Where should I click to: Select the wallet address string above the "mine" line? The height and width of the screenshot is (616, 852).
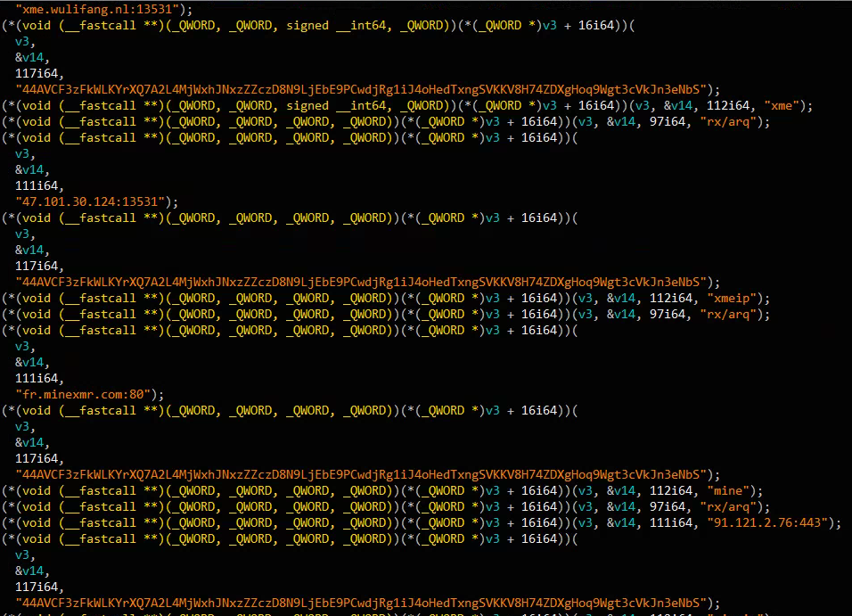pyautogui.click(x=362, y=474)
